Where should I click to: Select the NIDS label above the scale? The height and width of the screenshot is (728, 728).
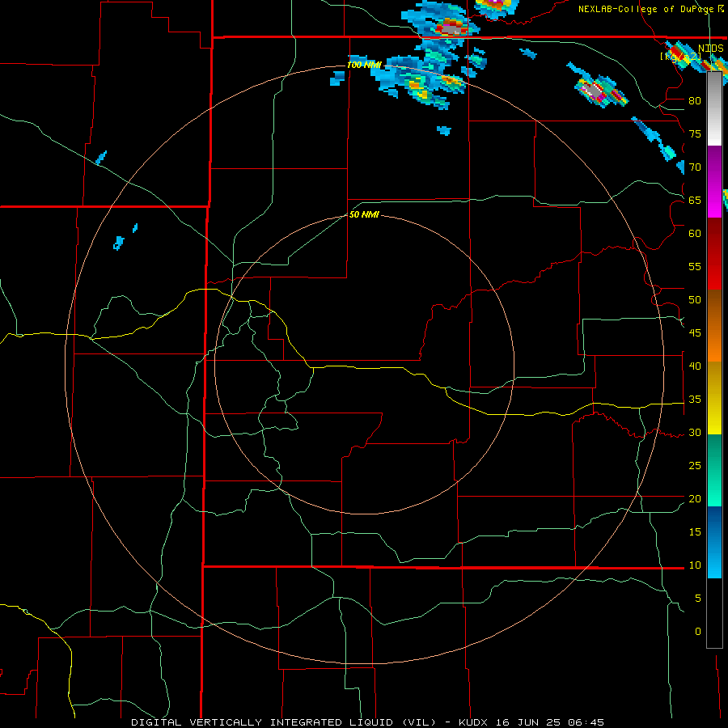pyautogui.click(x=710, y=49)
